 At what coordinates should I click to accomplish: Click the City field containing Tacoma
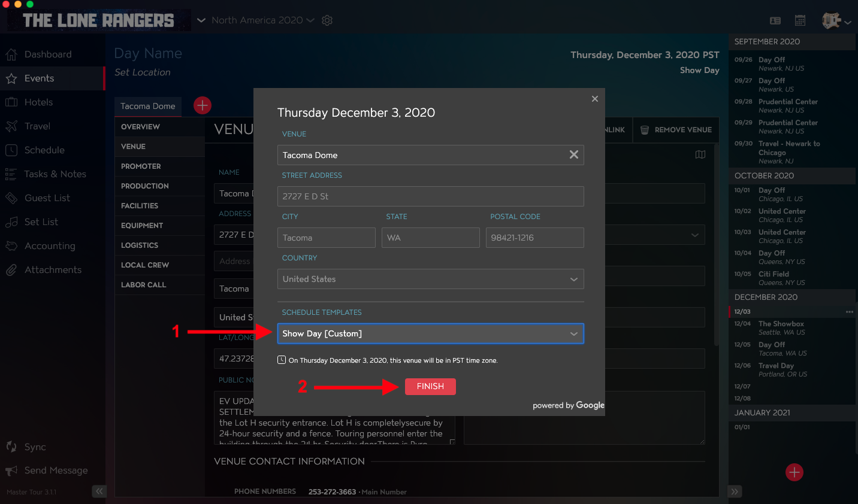point(327,238)
